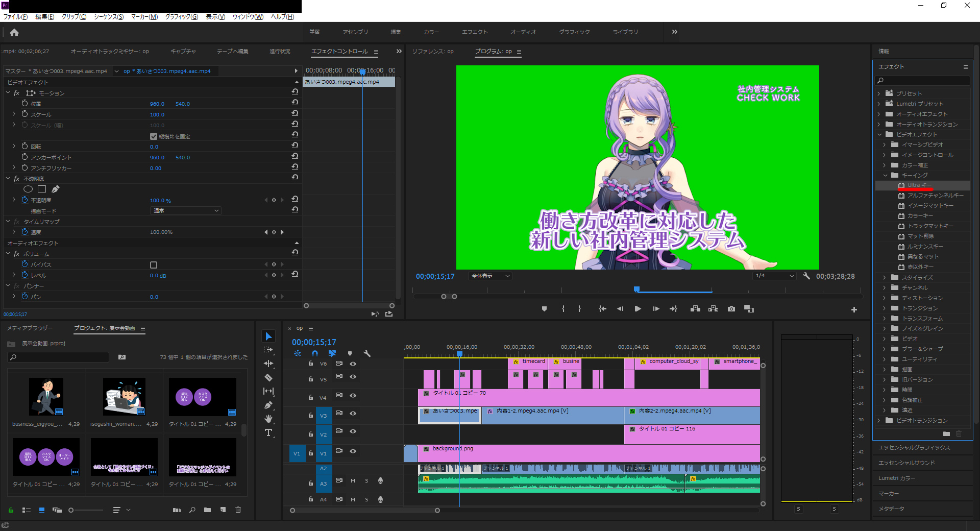980x531 pixels.
Task: Mute audio track A3
Action: pos(353,480)
